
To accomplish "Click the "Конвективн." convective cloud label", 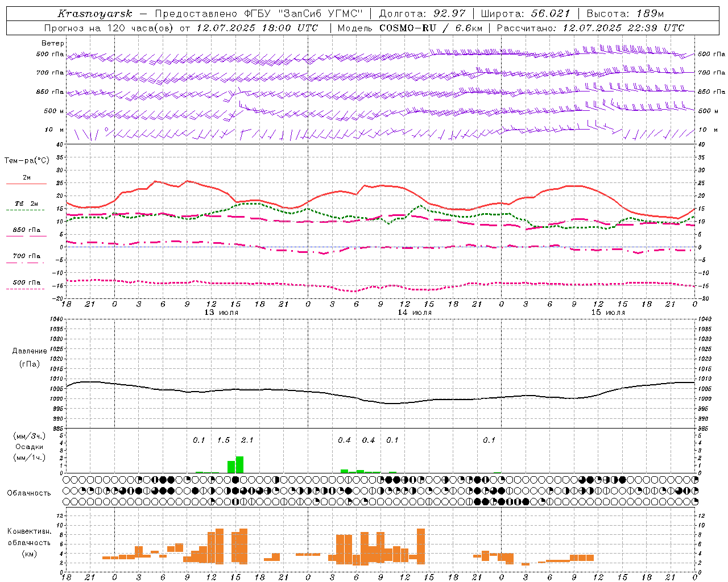I will click(x=30, y=531).
